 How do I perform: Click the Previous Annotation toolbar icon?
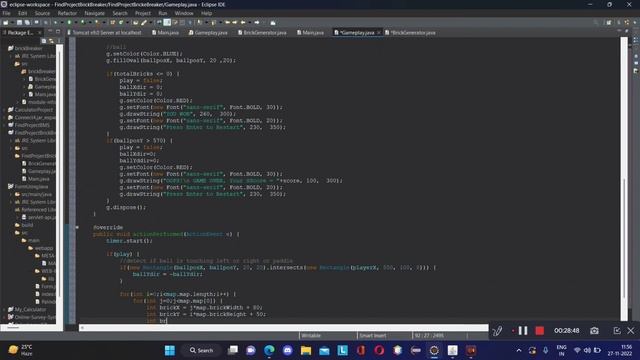click(213, 22)
